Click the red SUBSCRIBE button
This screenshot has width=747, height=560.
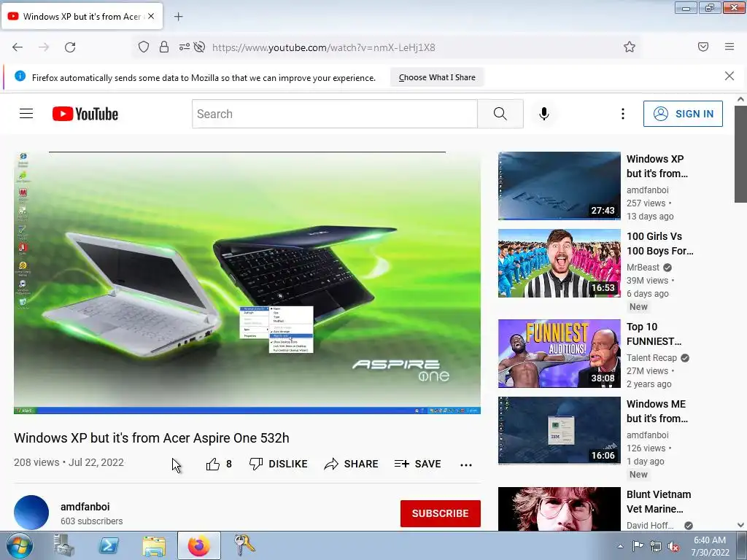(440, 513)
